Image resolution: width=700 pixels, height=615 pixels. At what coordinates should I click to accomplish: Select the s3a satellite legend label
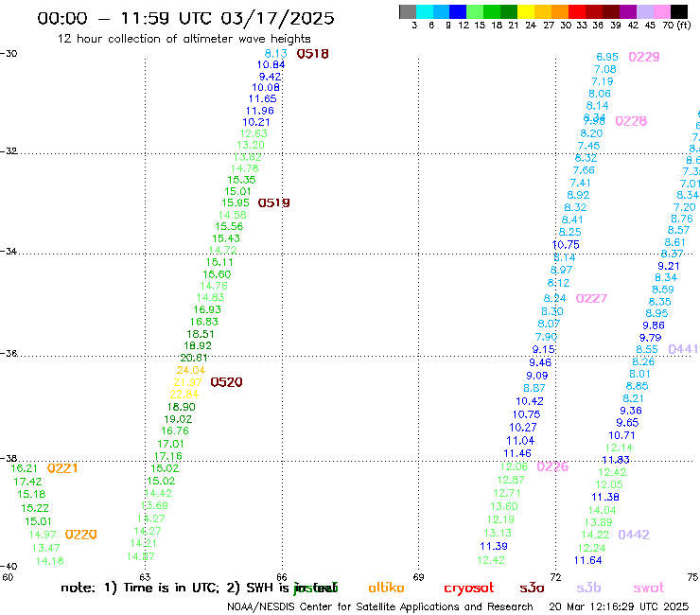(x=532, y=589)
